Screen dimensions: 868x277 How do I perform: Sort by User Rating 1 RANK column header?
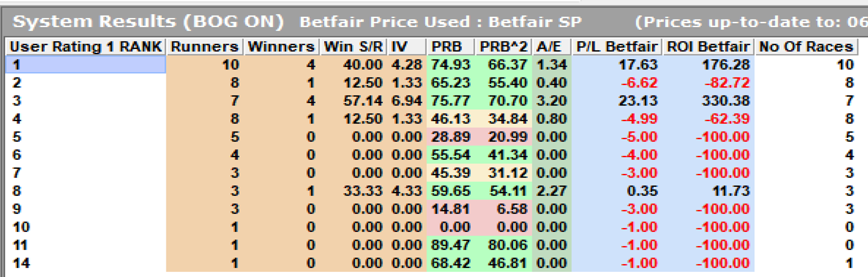[86, 46]
